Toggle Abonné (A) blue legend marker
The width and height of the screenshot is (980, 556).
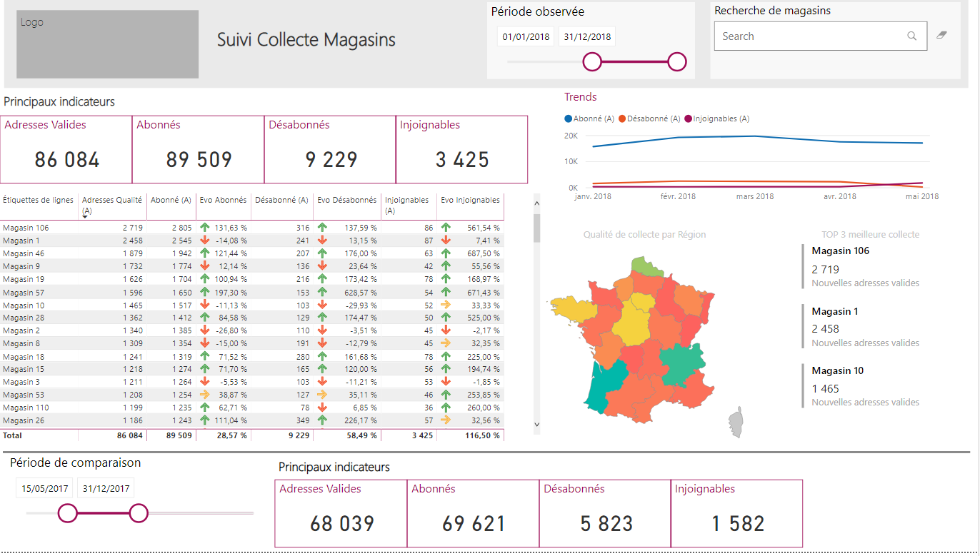(x=569, y=118)
